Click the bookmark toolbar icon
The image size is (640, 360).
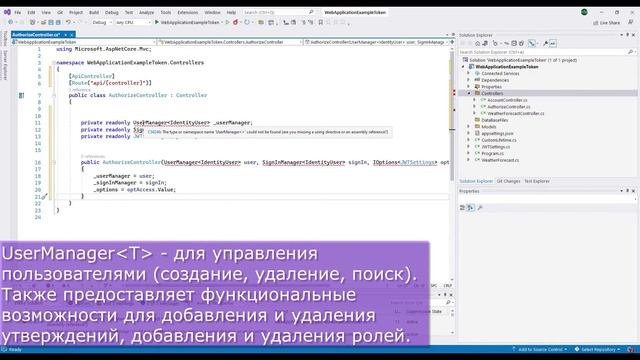(x=321, y=22)
